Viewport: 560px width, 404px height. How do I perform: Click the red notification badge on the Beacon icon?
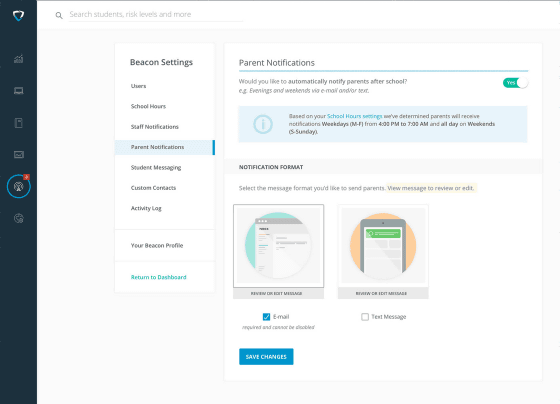(26, 177)
